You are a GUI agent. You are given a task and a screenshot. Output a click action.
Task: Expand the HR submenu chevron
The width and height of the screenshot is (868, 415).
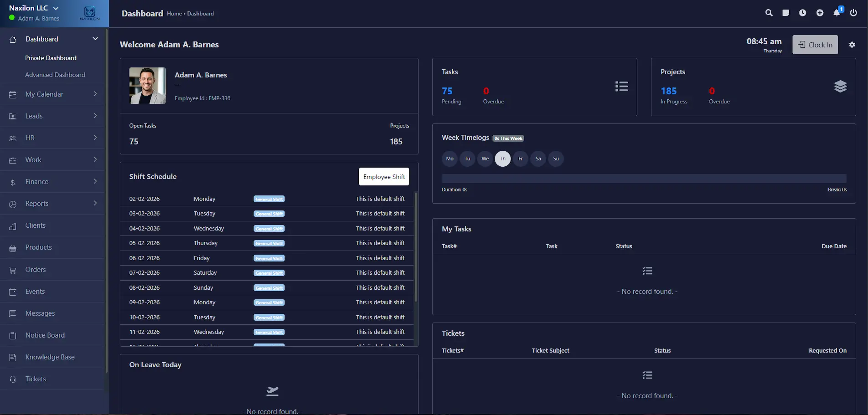click(x=95, y=138)
